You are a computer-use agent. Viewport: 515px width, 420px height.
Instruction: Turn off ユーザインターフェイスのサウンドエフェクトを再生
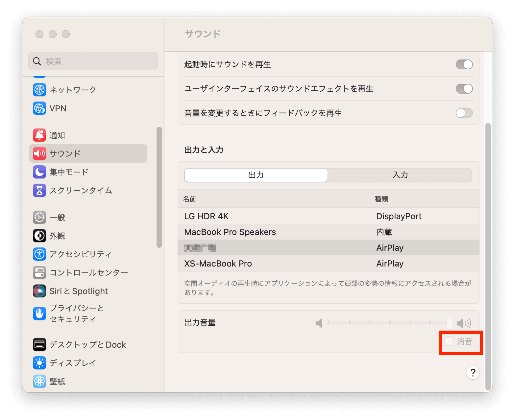pos(464,89)
